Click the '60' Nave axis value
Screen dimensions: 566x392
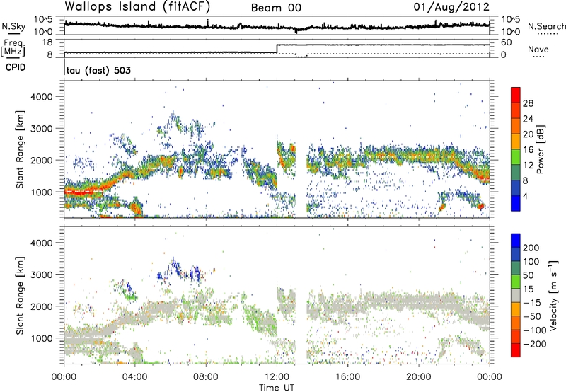pos(507,42)
